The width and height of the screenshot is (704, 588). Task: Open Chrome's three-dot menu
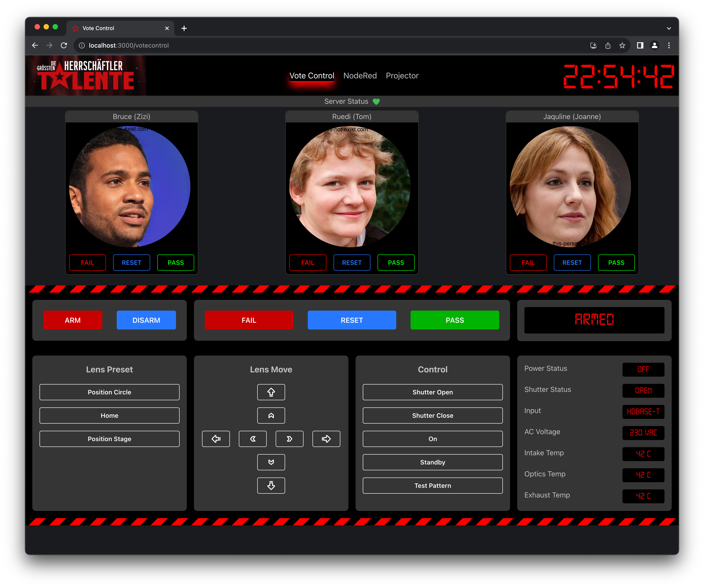point(669,45)
